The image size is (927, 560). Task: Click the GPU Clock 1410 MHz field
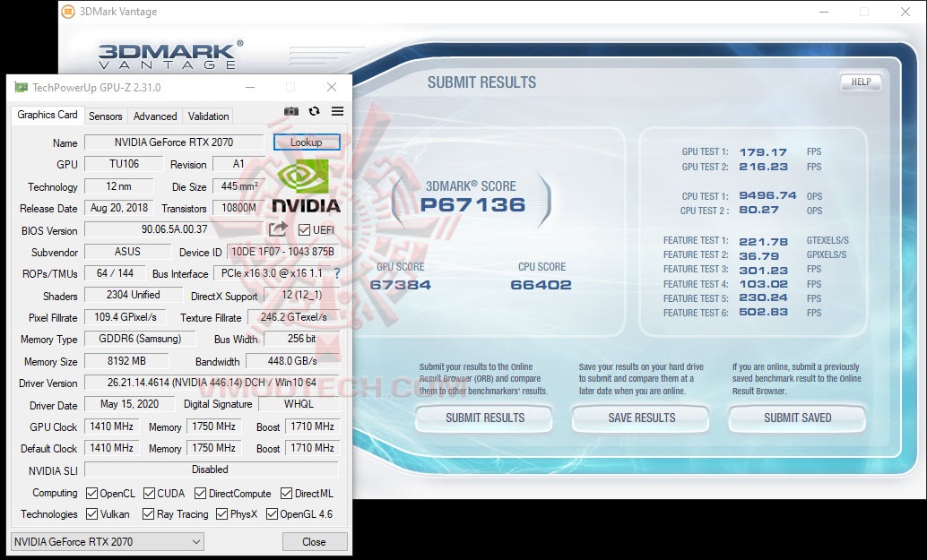111,426
